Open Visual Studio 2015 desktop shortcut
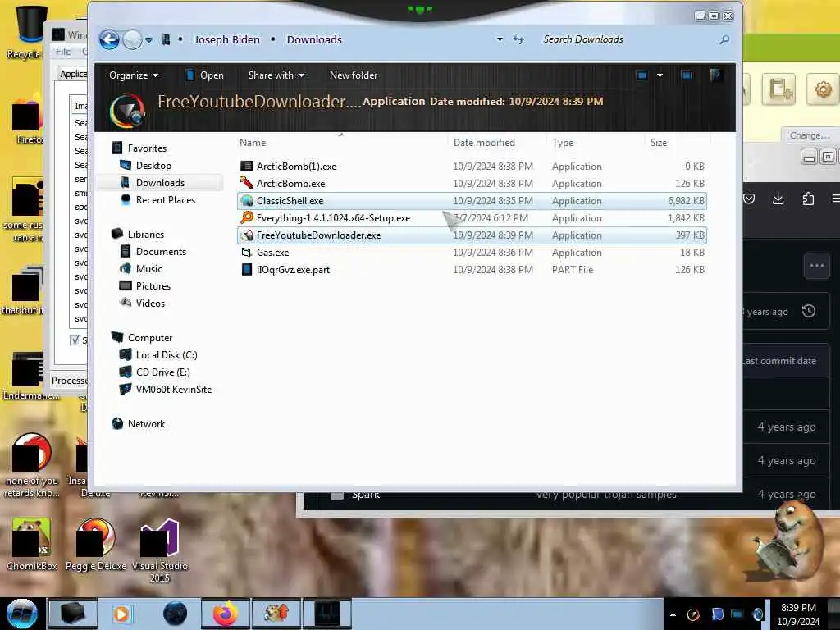This screenshot has height=630, width=840. click(160, 550)
